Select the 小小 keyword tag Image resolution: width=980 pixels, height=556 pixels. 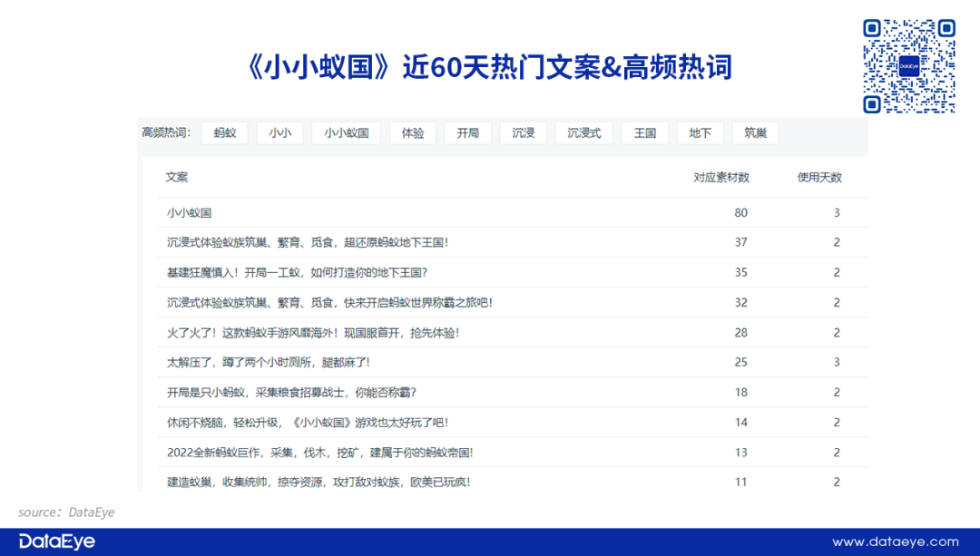[x=280, y=133]
